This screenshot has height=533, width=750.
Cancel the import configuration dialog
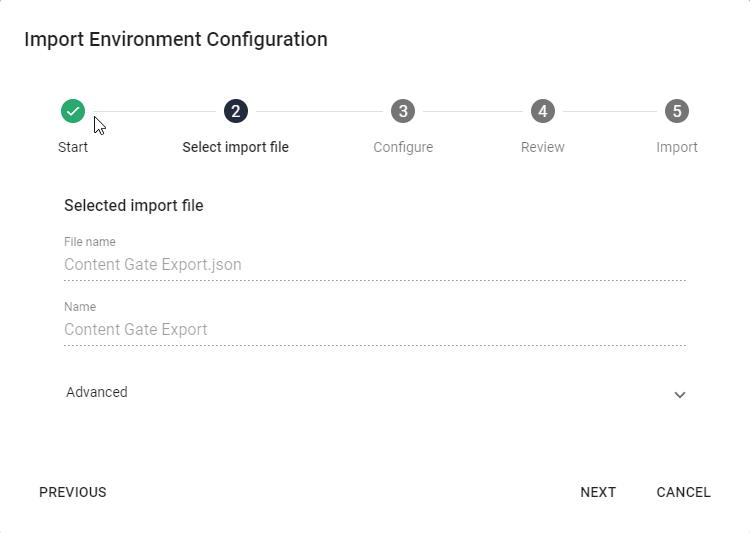pyautogui.click(x=683, y=492)
